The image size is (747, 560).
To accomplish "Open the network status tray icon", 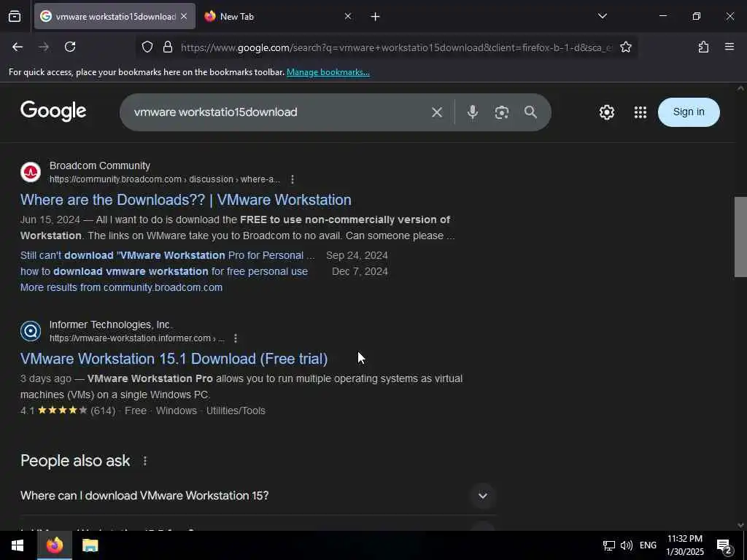I will [609, 545].
